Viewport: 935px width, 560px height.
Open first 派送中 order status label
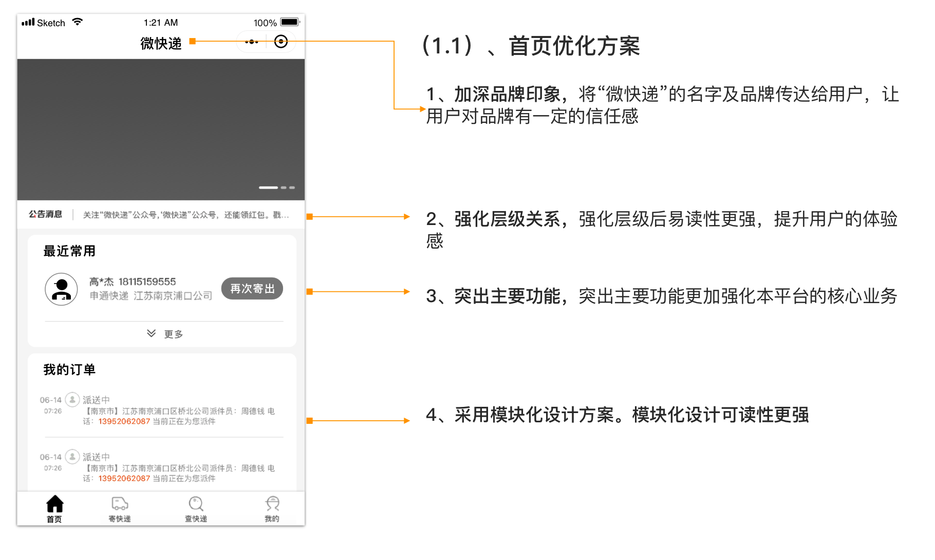click(x=96, y=400)
